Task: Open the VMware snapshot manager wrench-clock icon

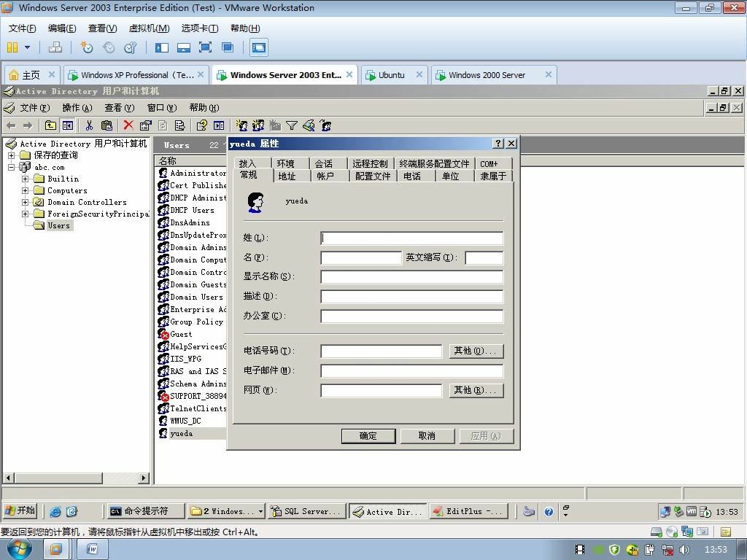Action: pyautogui.click(x=130, y=47)
